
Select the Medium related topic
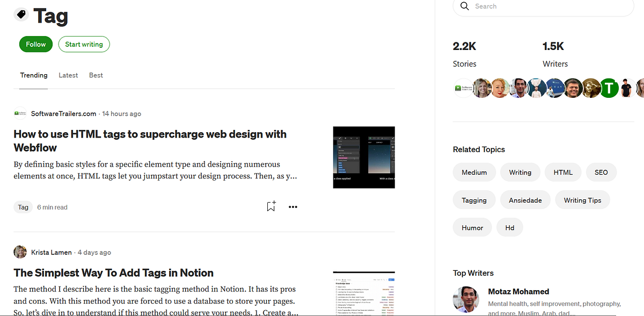pyautogui.click(x=474, y=173)
